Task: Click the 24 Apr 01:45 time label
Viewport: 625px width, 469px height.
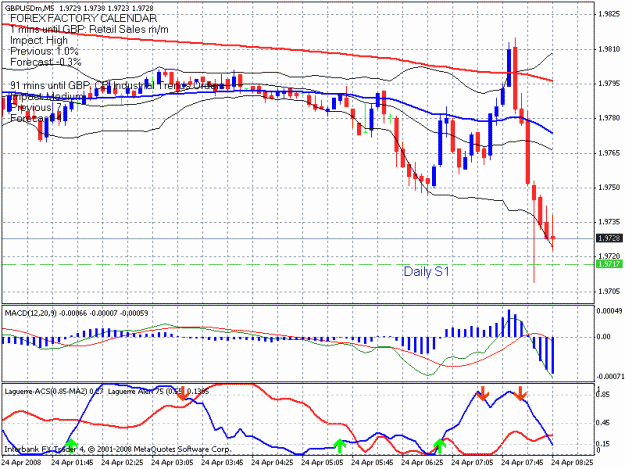Action: click(73, 462)
